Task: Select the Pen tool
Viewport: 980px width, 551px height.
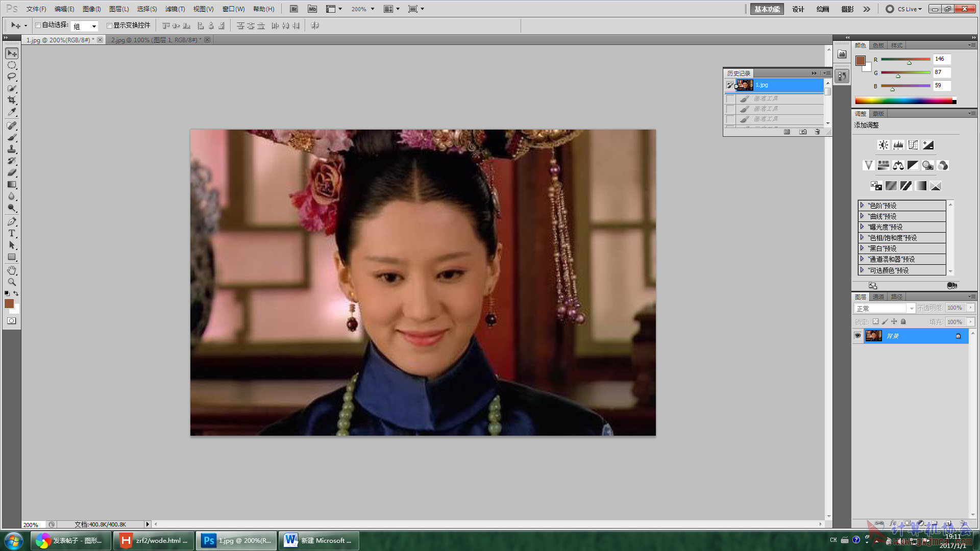Action: tap(12, 221)
